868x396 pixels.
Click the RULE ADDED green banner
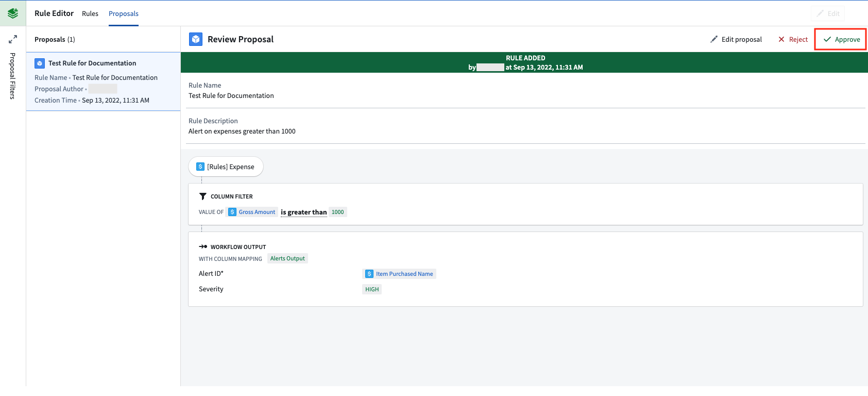(524, 62)
